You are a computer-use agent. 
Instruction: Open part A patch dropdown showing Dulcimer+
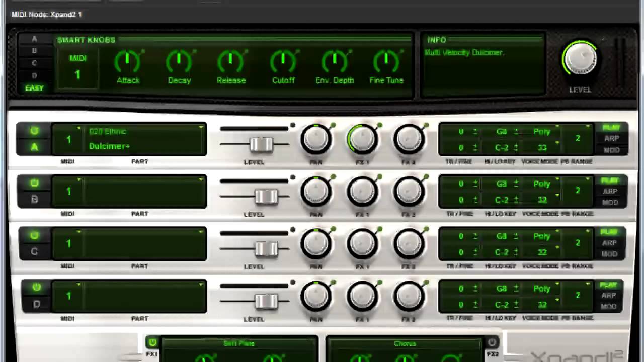pos(146,139)
